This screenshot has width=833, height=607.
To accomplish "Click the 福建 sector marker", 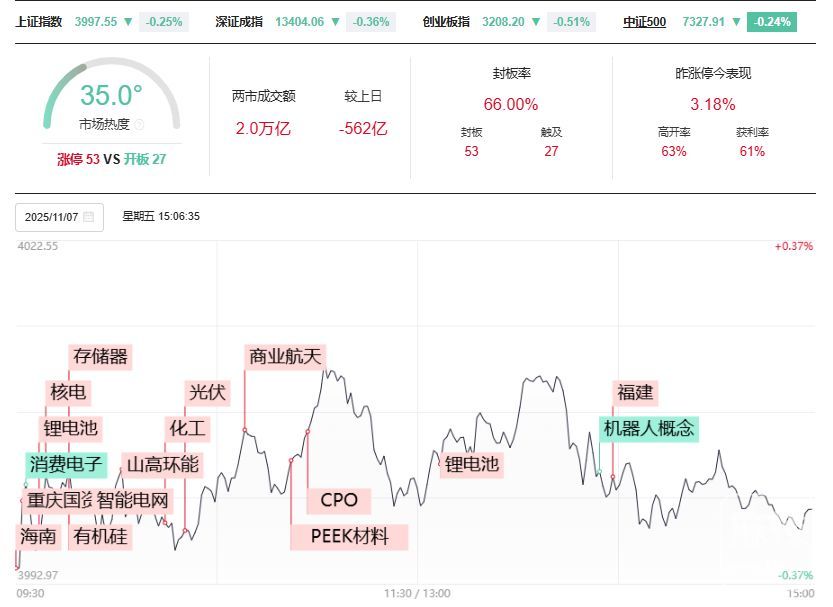I will coord(635,392).
